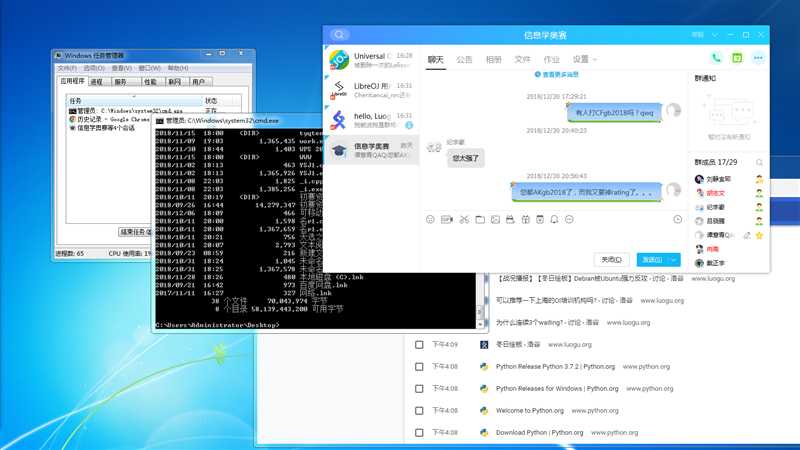Open the Download Python | Python.org link
This screenshot has width=800, height=450.
click(539, 433)
